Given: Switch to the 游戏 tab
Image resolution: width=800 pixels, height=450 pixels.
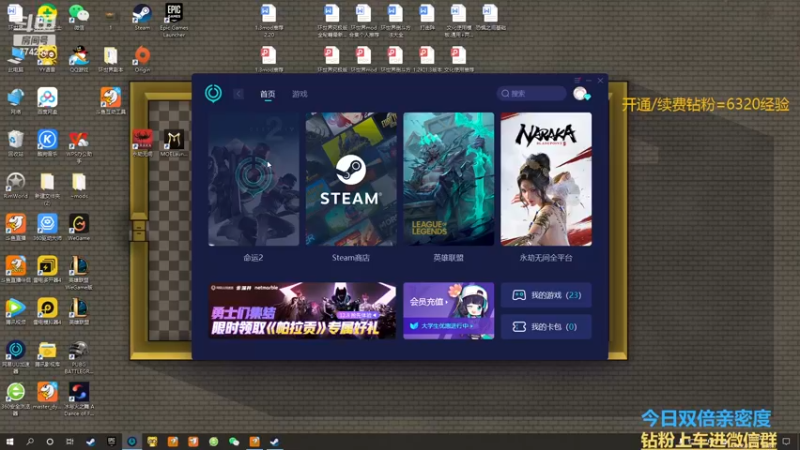Looking at the screenshot, I should click(299, 94).
